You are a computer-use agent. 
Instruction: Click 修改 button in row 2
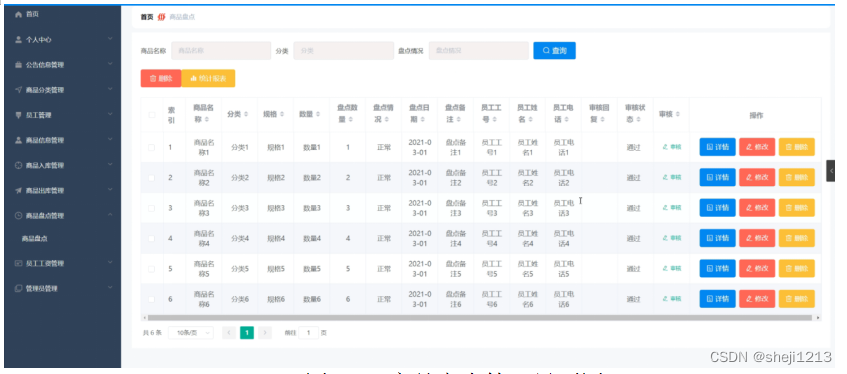tap(757, 177)
